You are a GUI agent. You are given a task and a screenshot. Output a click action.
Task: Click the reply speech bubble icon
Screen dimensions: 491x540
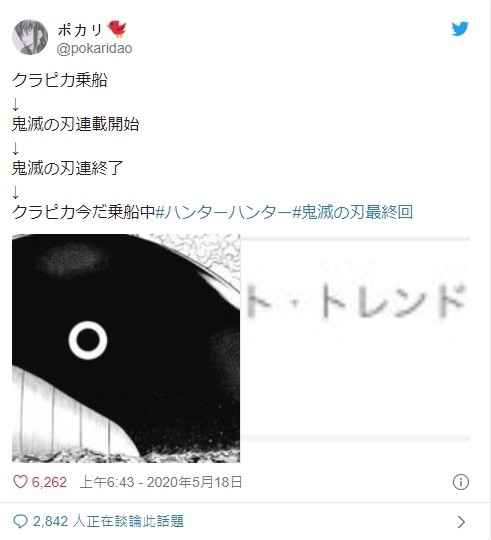(20, 521)
